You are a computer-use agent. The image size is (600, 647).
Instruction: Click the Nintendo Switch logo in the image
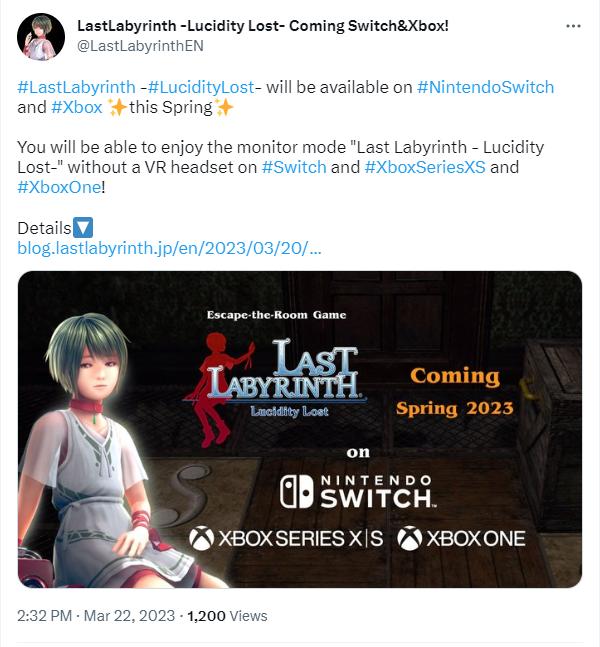point(358,492)
